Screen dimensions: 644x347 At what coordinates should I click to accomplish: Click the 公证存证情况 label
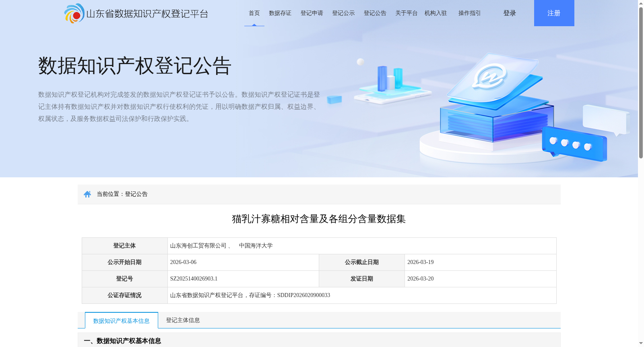click(x=125, y=295)
